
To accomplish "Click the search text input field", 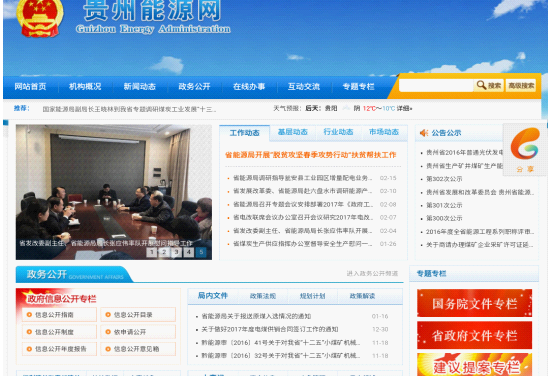I will (436, 85).
